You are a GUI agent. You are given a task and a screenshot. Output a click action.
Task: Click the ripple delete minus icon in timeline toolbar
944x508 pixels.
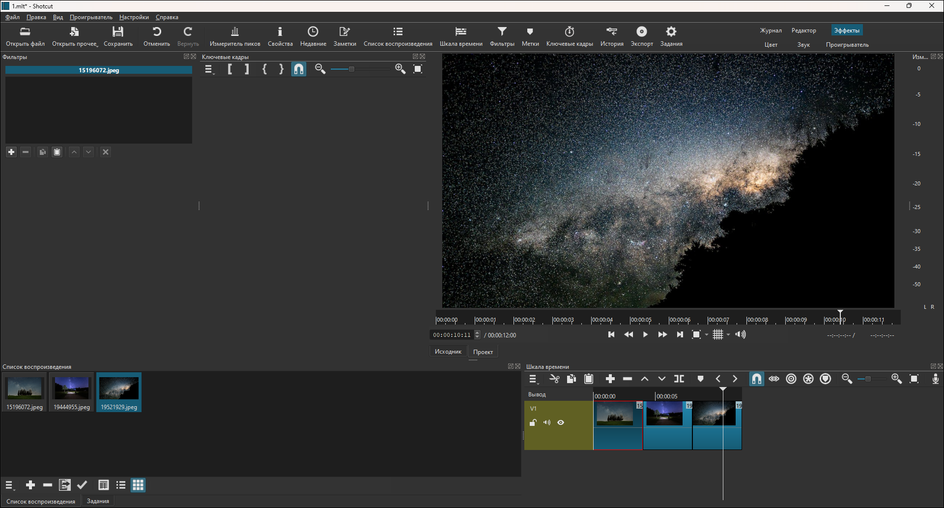pyautogui.click(x=627, y=379)
